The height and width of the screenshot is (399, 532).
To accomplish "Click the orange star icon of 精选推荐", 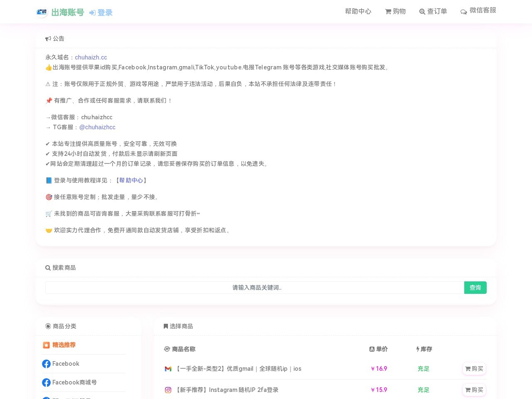I will [x=46, y=345].
